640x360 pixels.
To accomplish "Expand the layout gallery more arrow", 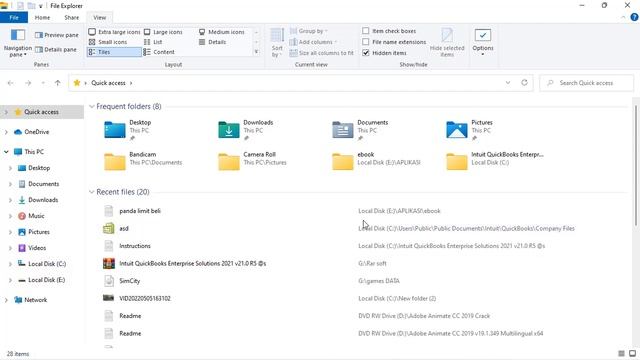I will point(256,52).
